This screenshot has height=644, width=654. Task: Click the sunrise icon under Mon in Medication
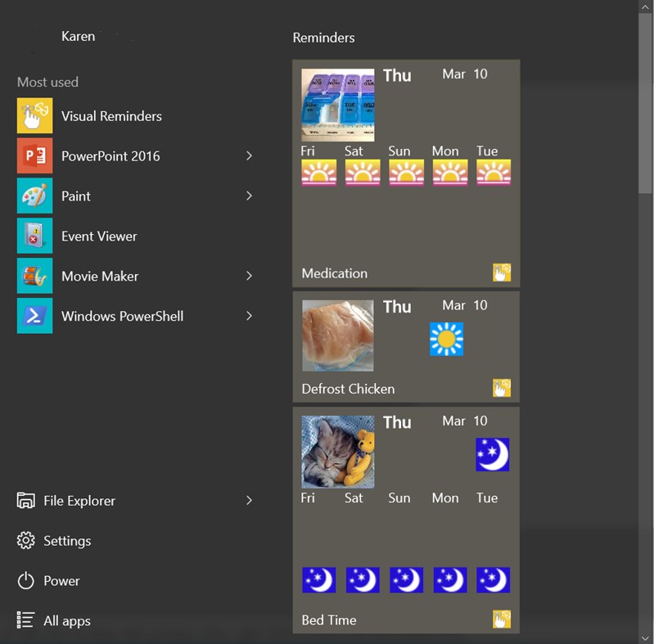tap(450, 173)
